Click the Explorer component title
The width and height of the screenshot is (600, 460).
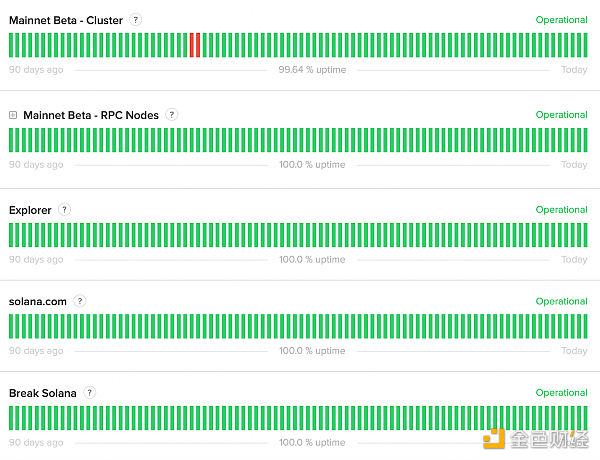pos(30,210)
